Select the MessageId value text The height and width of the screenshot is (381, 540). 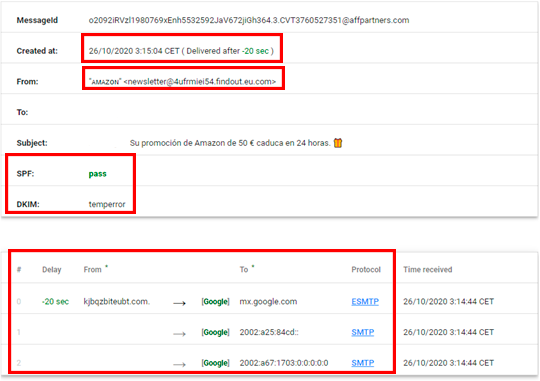pos(249,20)
